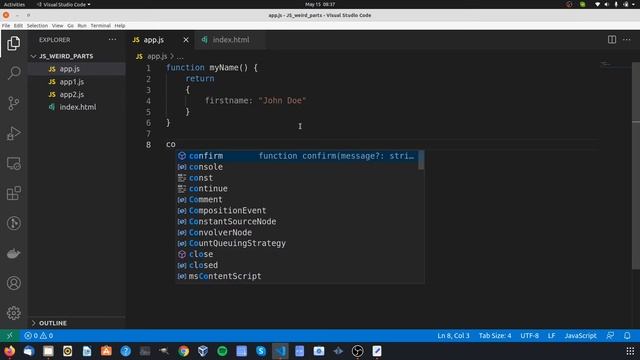Screen dimensions: 640x360
Task: Choose the ConstantSourceNode suggestion
Action: 297,222
